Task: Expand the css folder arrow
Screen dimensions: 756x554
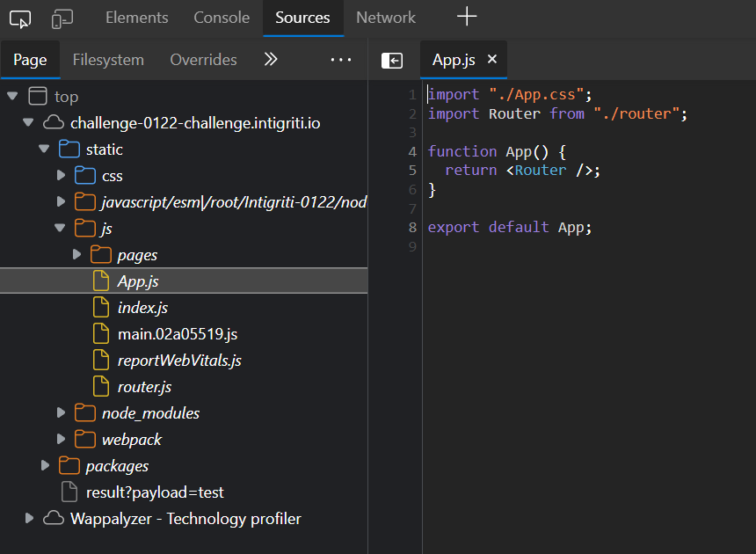Action: click(x=61, y=176)
